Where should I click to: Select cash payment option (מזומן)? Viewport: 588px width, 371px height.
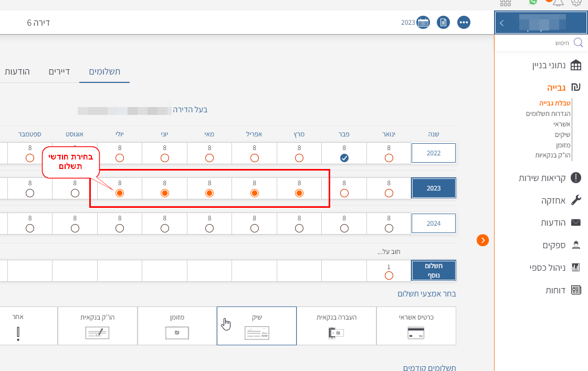177,326
